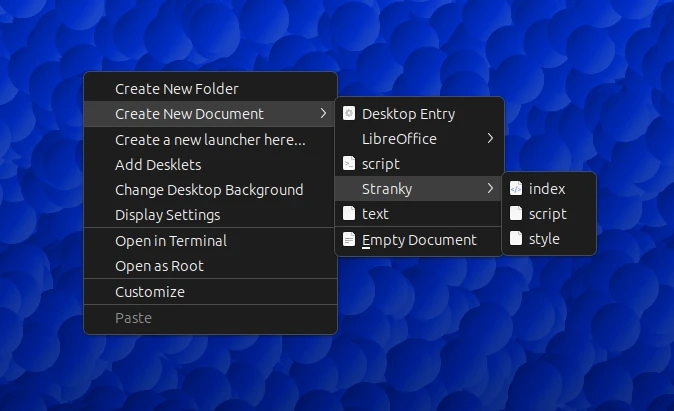Image resolution: width=674 pixels, height=411 pixels.
Task: Click the HTML code icon beside index
Action: point(516,188)
